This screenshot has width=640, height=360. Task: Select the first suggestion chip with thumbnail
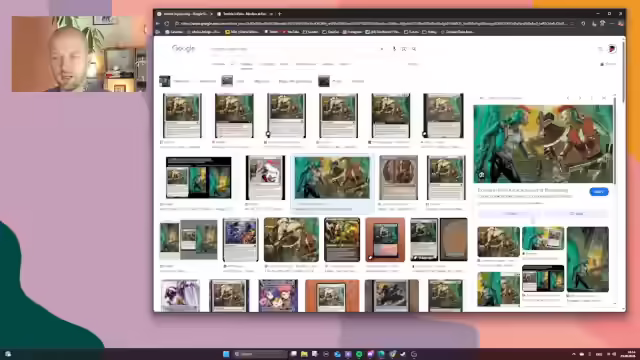pos(175,81)
